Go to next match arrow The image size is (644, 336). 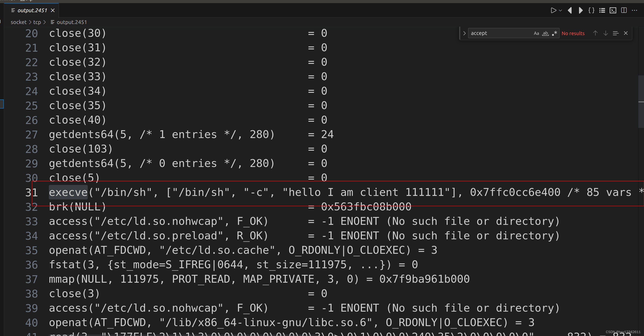click(x=606, y=33)
